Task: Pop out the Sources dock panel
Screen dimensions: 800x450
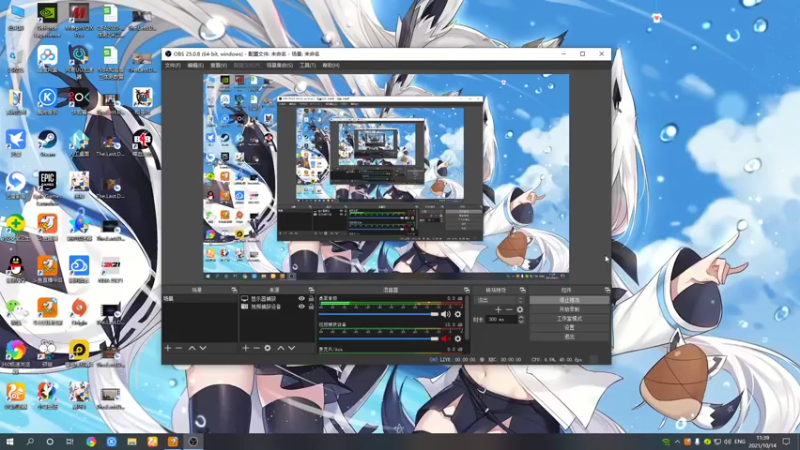Action: point(311,290)
